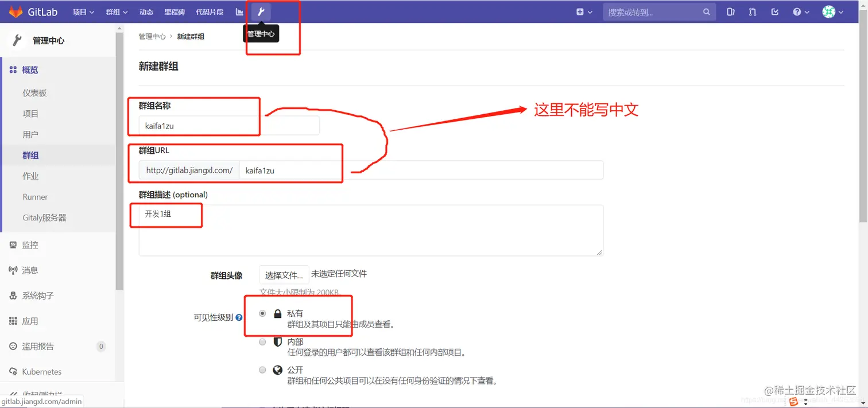Open merge requests from the top bar
Viewport: 868px width, 408px height.
point(752,11)
